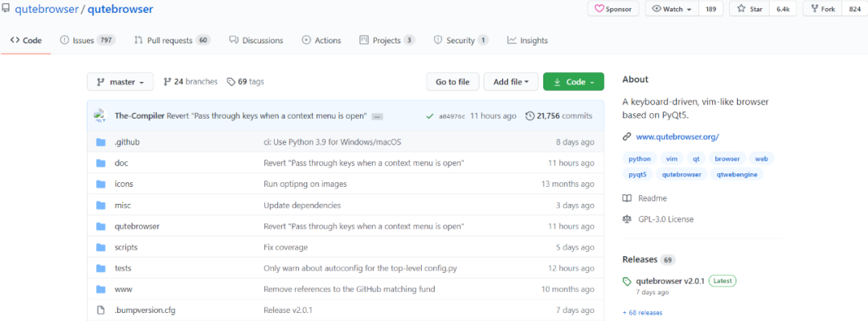The image size is (868, 321).
Task: Open the master branch dropdown
Action: point(120,82)
